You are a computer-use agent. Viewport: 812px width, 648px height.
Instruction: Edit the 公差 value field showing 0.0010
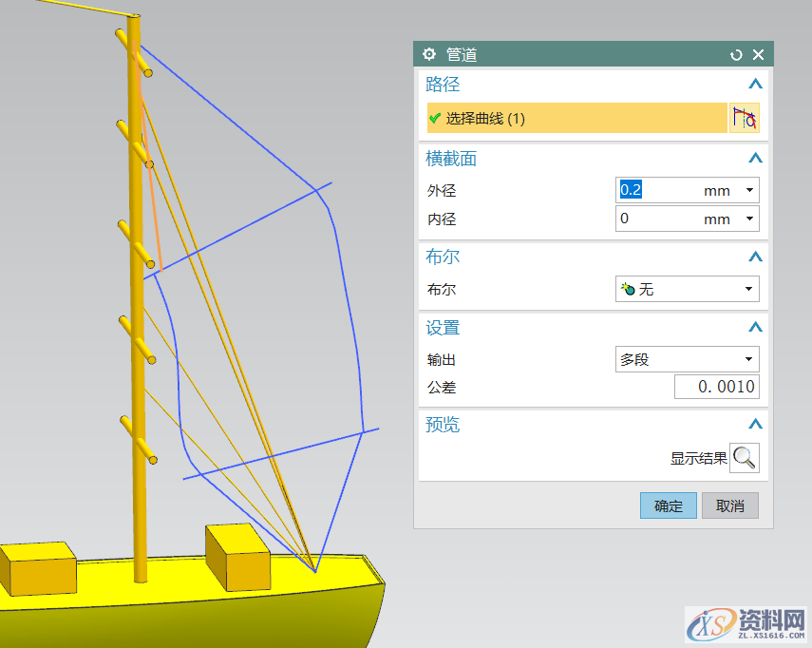pyautogui.click(x=717, y=386)
